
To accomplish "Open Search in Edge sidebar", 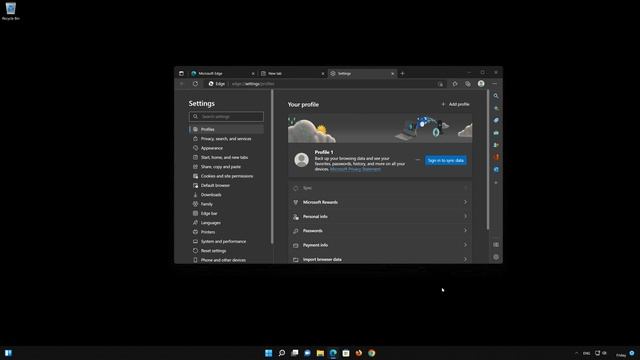I will tap(496, 96).
